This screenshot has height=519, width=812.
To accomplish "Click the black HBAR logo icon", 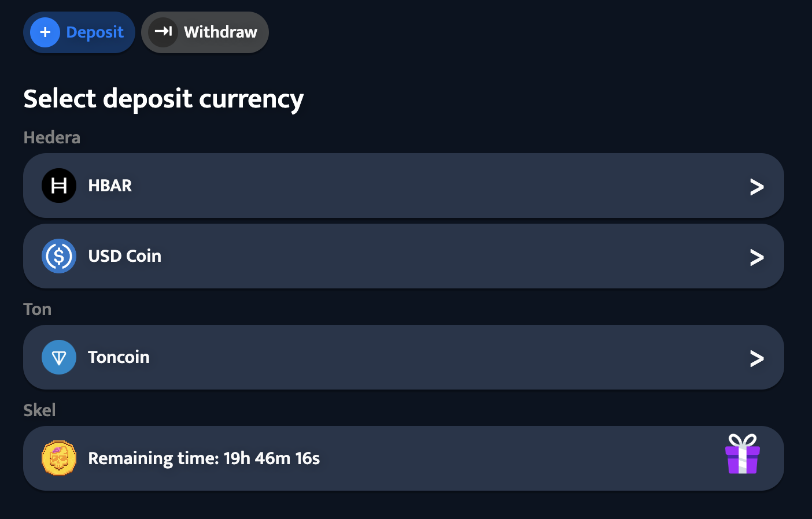I will tap(59, 186).
